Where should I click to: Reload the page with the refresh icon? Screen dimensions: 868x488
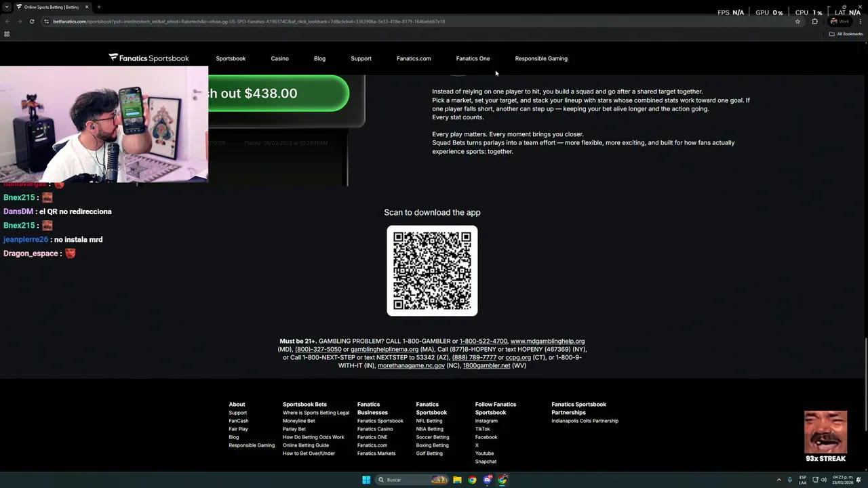coord(32,21)
